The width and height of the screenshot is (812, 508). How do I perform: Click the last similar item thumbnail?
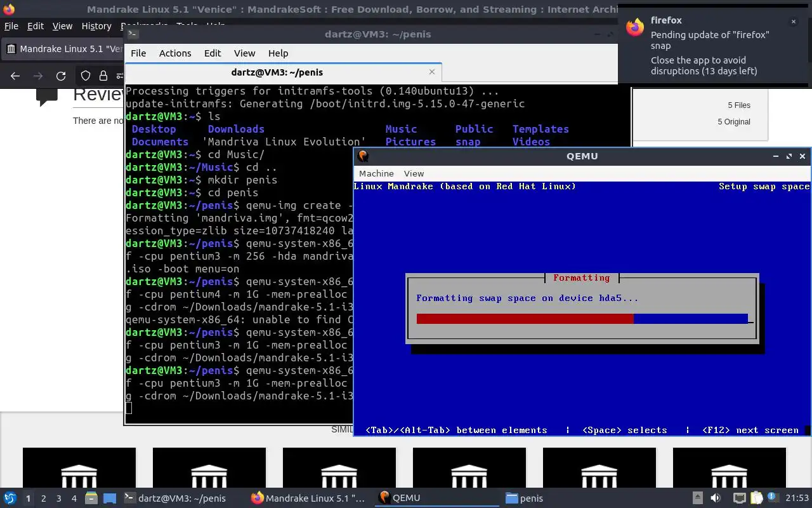(x=730, y=468)
